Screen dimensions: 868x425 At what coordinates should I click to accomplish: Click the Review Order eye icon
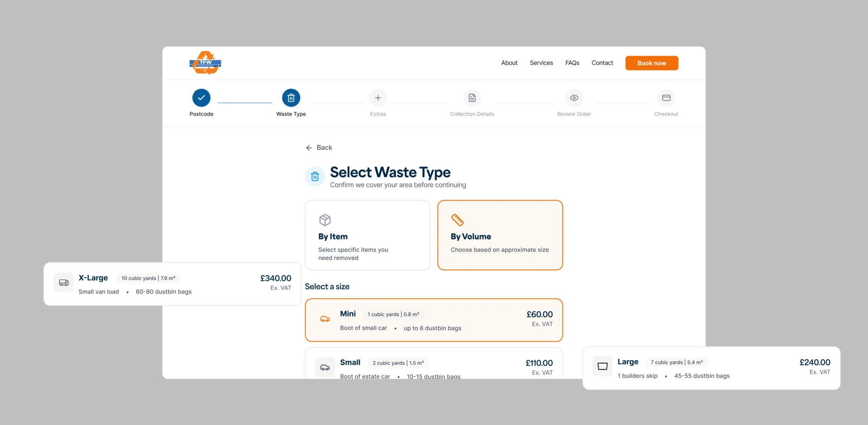coord(574,98)
